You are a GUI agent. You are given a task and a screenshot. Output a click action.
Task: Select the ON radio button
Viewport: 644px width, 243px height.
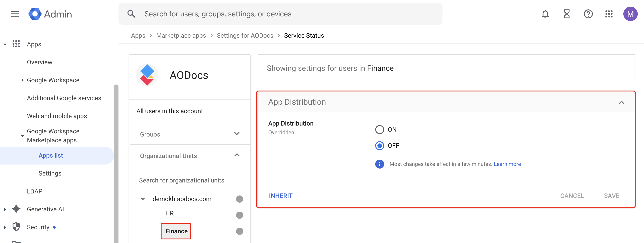379,129
